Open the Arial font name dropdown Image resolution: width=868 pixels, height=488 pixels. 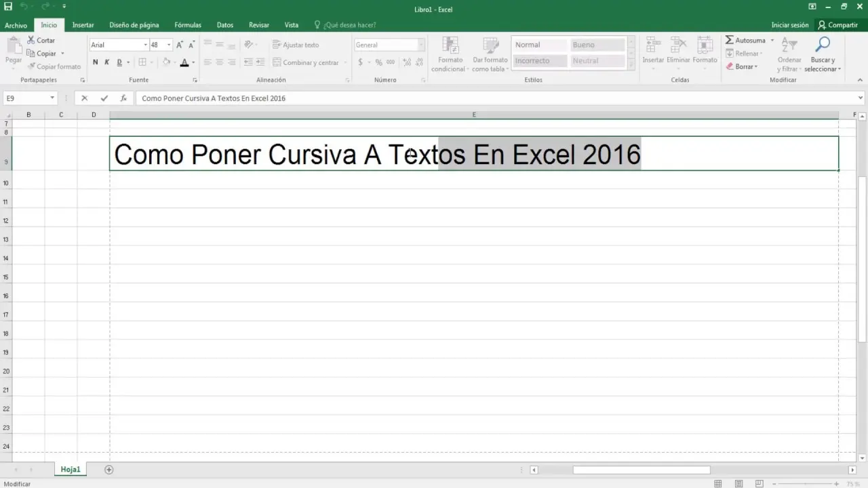(145, 45)
